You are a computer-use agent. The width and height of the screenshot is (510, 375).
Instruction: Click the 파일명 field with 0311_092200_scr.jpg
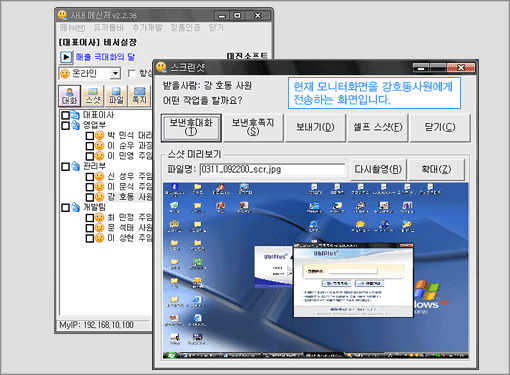(x=272, y=170)
